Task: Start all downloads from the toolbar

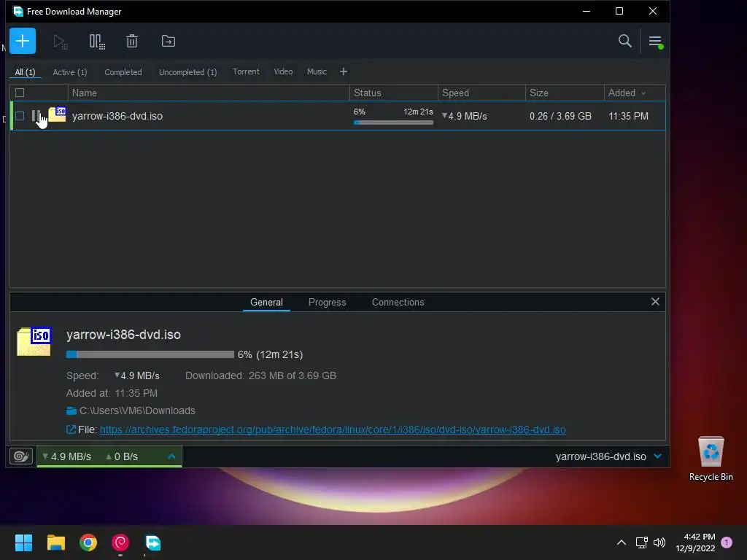Action: (61, 42)
